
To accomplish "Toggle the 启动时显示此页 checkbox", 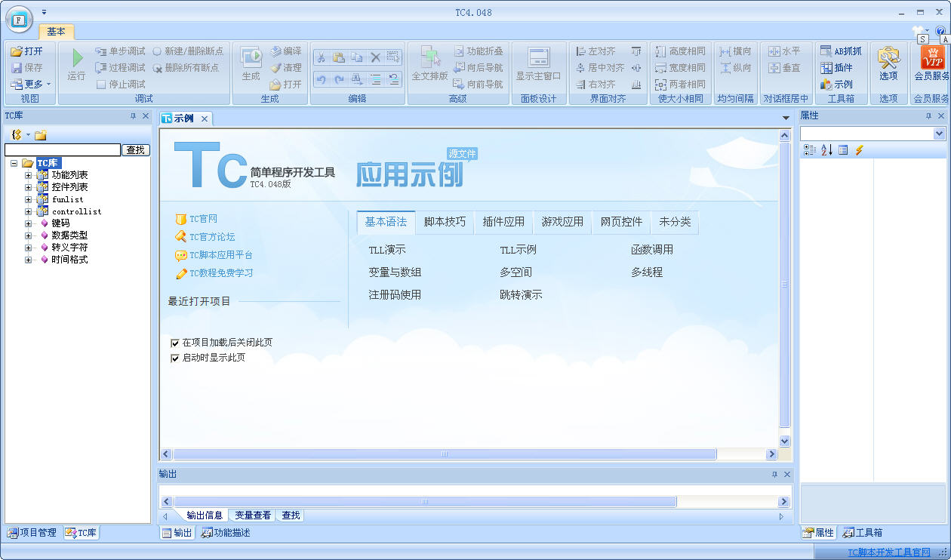I will [x=175, y=358].
